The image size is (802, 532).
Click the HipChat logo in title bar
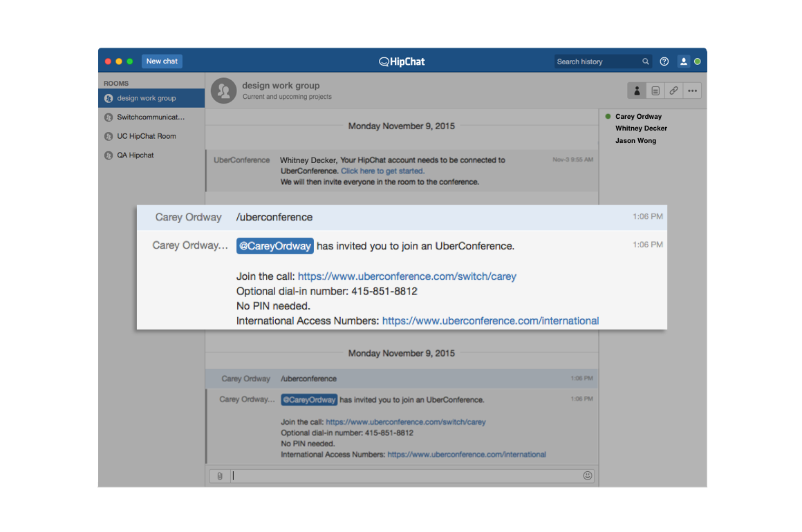(402, 62)
